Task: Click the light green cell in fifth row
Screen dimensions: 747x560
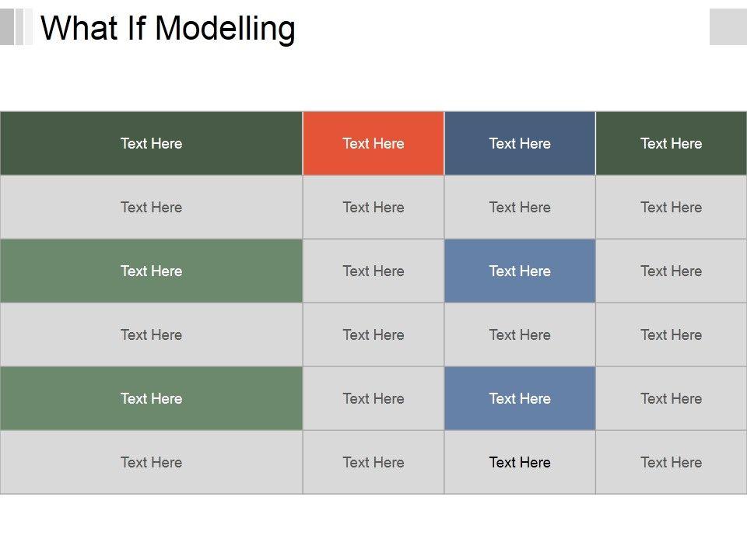Action: point(151,398)
